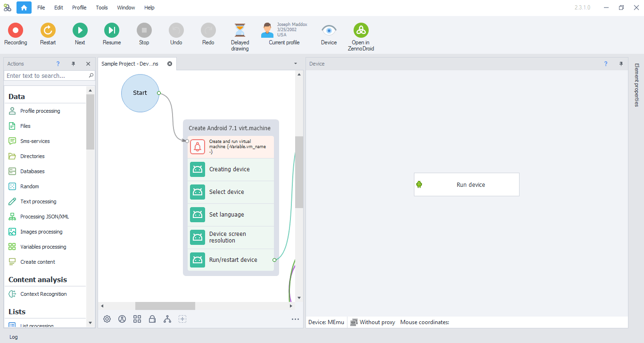
Task: Click the action search input field
Action: click(x=46, y=75)
